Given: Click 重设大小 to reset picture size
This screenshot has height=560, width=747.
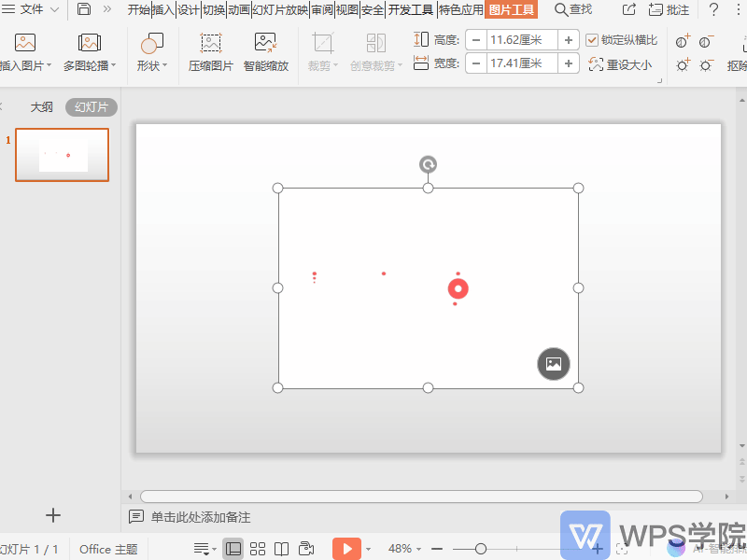Looking at the screenshot, I should 622,64.
